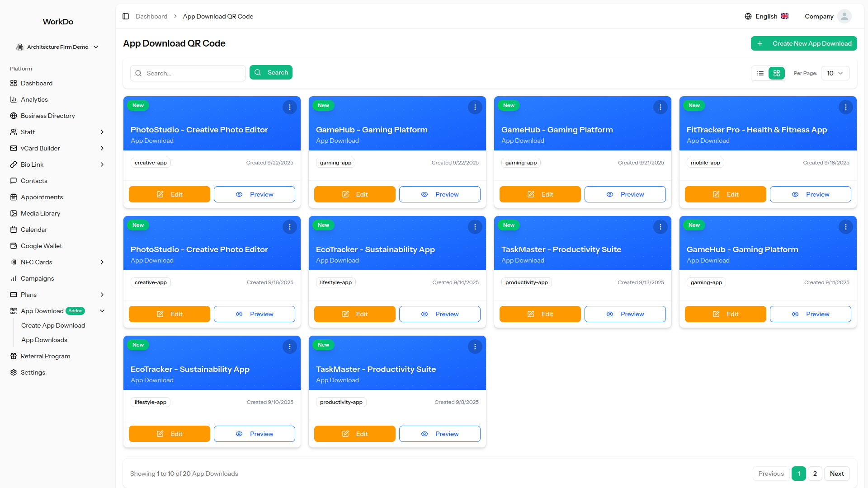This screenshot has height=488, width=868.
Task: Click Create New App Download button
Action: coord(804,43)
